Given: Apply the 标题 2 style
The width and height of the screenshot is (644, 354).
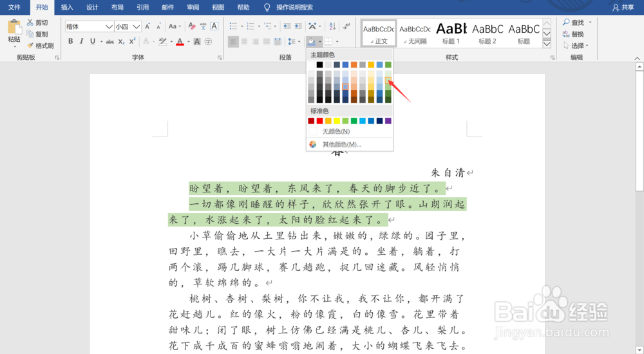Looking at the screenshot, I should pos(488,33).
